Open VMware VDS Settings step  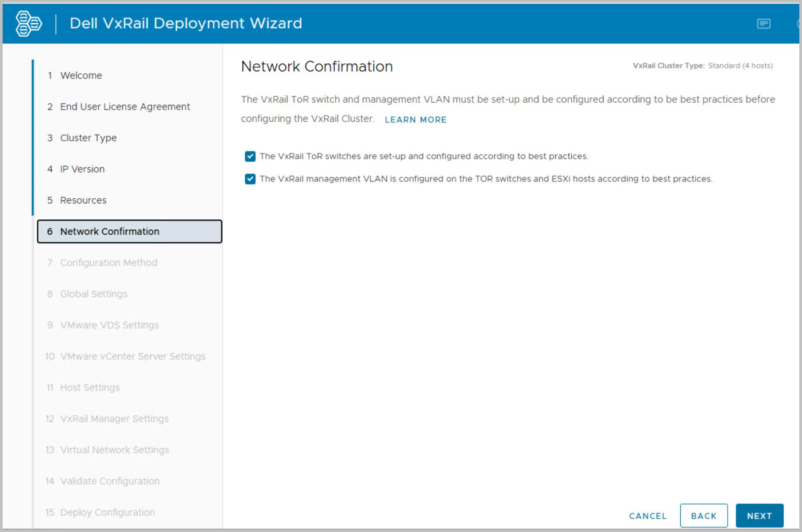pos(109,325)
